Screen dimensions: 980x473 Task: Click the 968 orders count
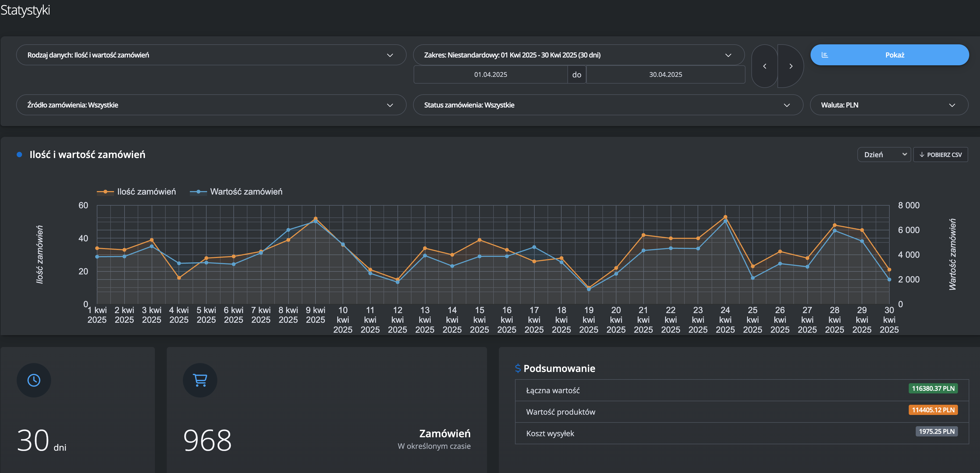coord(207,440)
